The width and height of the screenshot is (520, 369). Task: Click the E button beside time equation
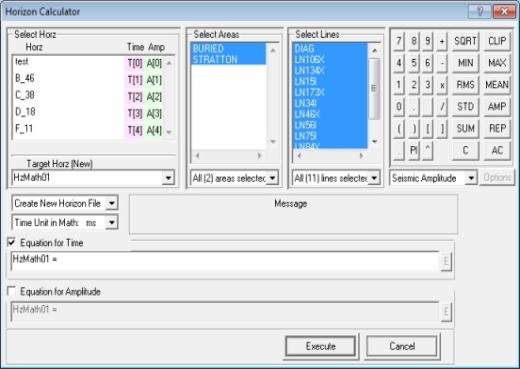(x=446, y=261)
